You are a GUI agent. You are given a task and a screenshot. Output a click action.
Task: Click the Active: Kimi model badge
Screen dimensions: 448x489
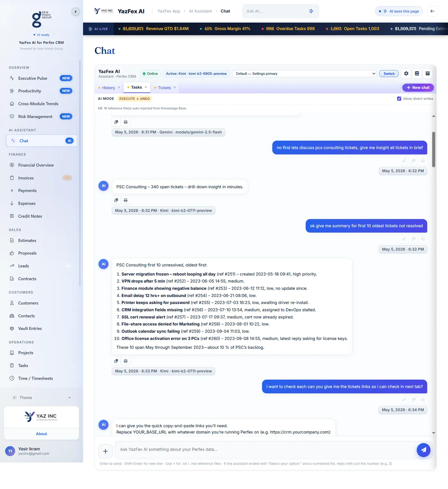(196, 74)
